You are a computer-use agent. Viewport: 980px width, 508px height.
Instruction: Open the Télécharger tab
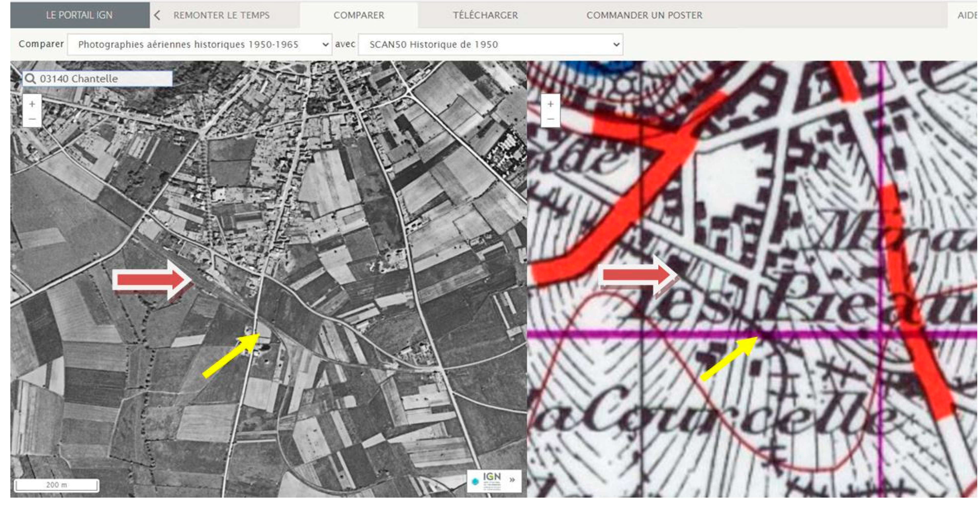[x=485, y=15]
